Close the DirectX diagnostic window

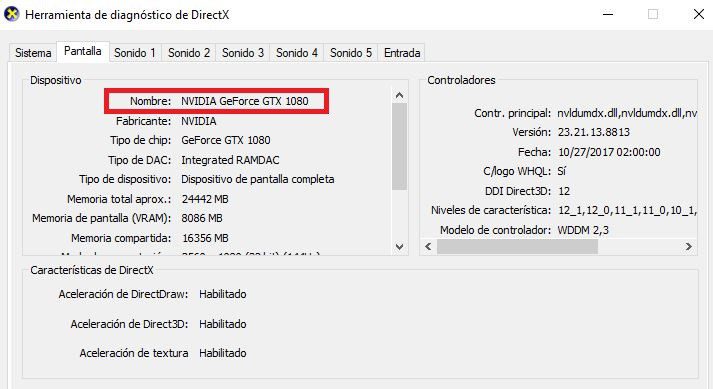click(x=699, y=14)
